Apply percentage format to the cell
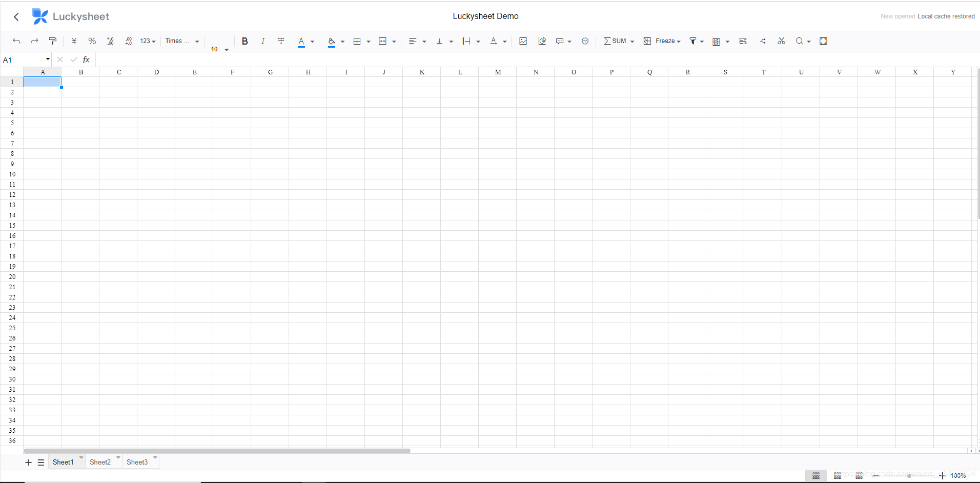Screen dimensions: 980x483 pos(92,41)
